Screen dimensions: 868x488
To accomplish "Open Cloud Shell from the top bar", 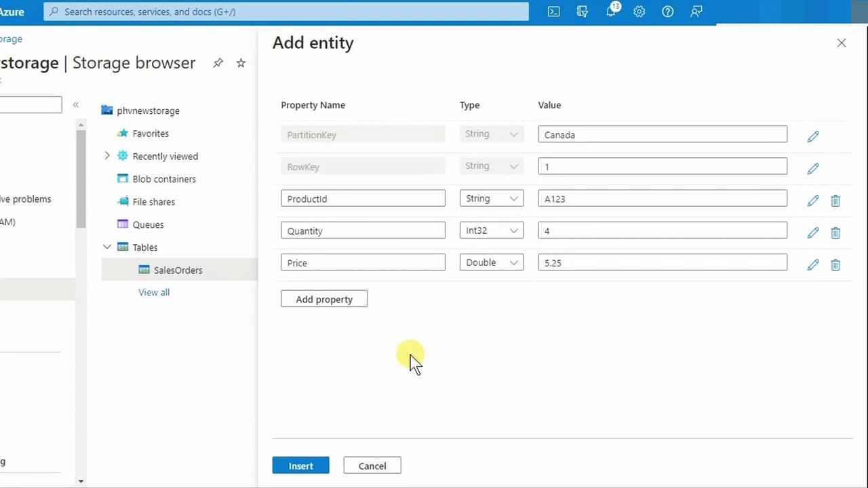I will tap(553, 12).
